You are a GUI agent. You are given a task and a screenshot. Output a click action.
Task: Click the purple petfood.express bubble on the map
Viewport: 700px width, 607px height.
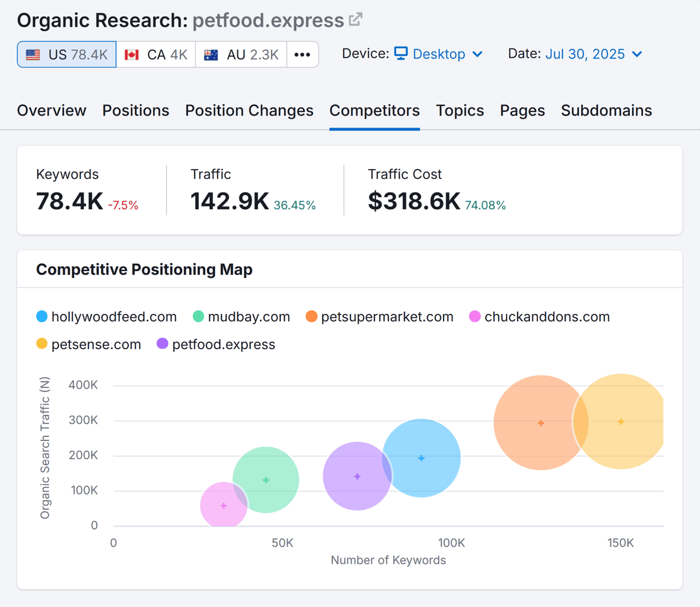(357, 476)
